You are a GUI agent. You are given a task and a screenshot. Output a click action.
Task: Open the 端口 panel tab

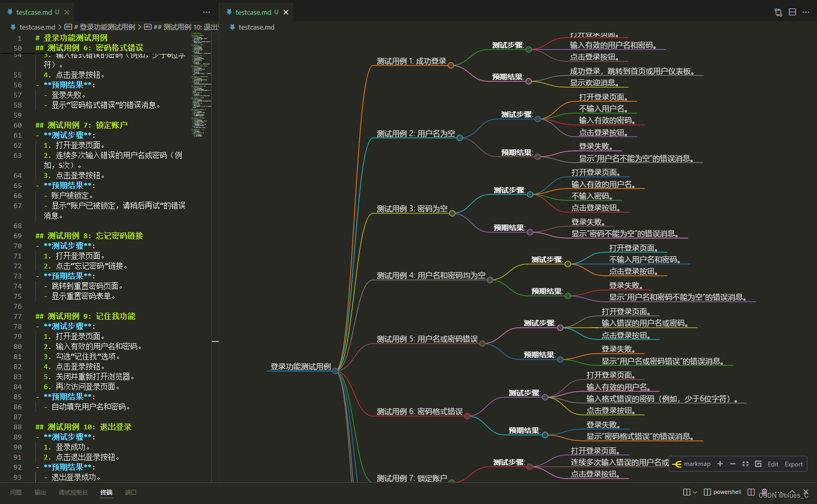point(131,492)
